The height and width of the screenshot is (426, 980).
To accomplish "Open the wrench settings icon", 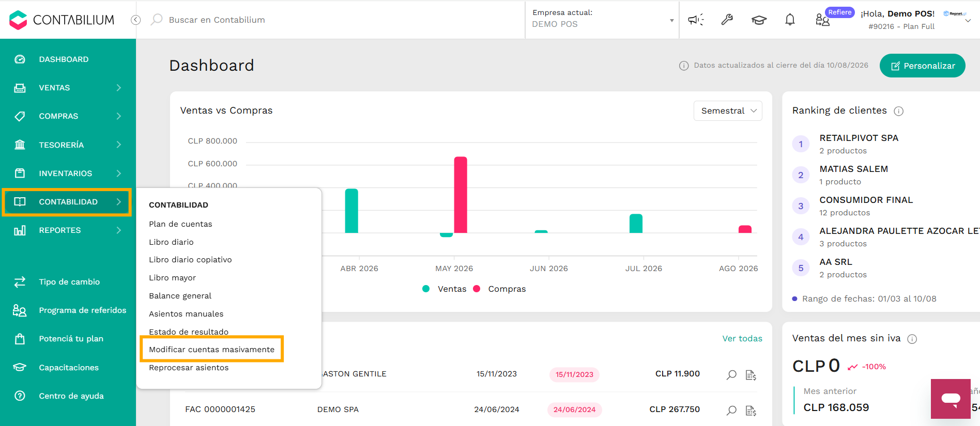I will click(x=727, y=20).
